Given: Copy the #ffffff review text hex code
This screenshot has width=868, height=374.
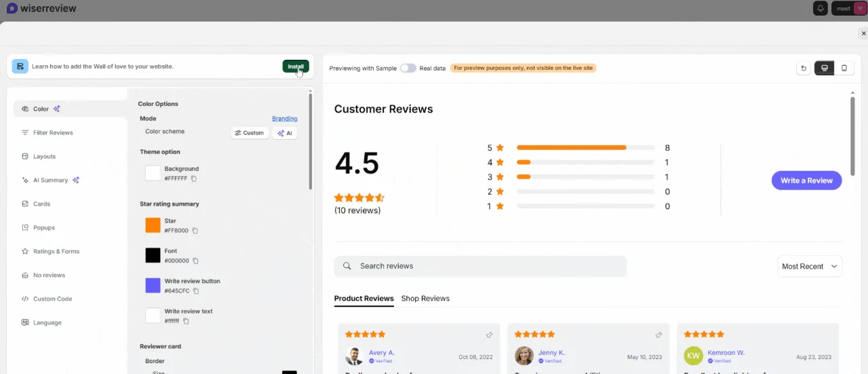Looking at the screenshot, I should [186, 321].
